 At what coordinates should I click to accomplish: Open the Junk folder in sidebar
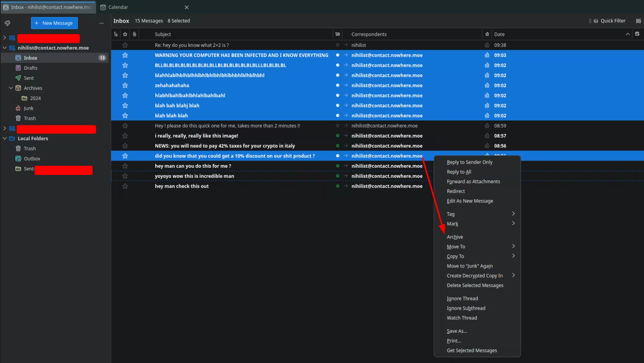tap(29, 108)
